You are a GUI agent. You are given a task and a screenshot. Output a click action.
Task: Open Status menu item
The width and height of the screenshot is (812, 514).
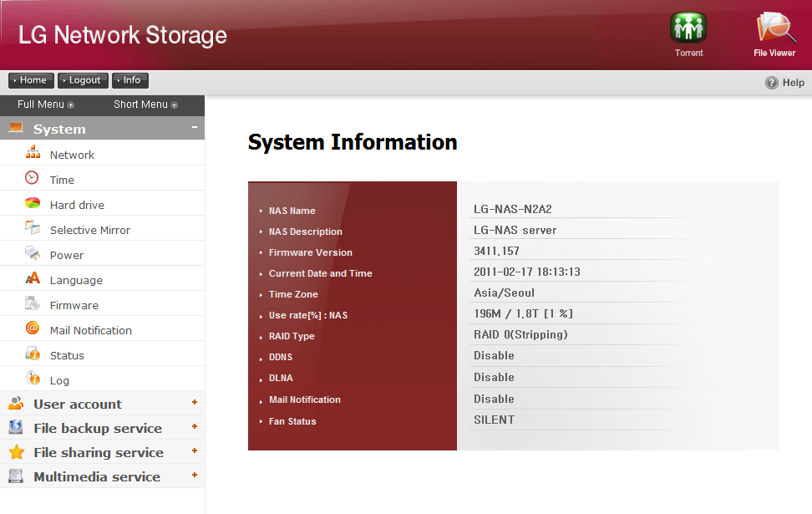click(x=67, y=355)
